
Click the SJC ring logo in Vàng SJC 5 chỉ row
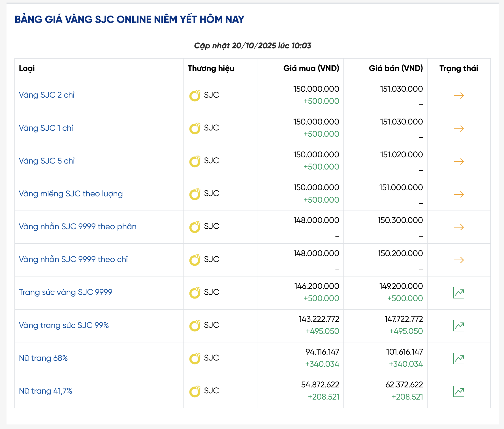(195, 161)
